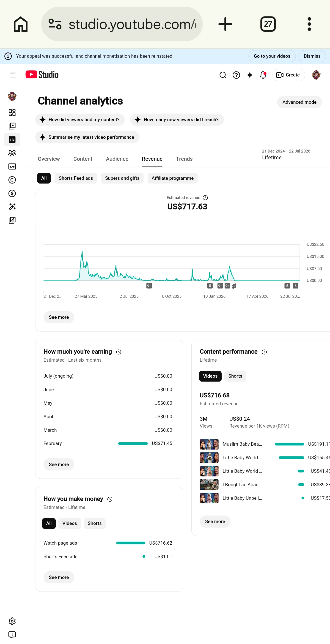330x644 pixels.
Task: Select the Supers and gifts filter chip
Action: pyautogui.click(x=122, y=178)
